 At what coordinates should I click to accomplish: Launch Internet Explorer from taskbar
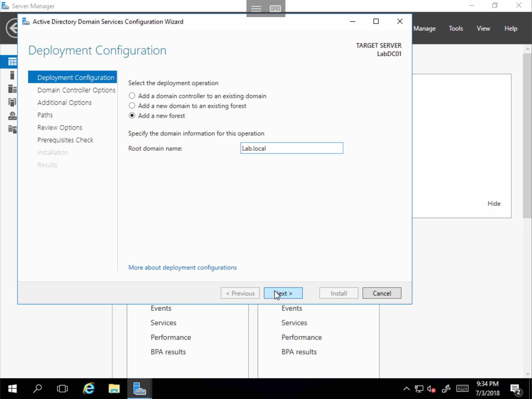point(89,389)
